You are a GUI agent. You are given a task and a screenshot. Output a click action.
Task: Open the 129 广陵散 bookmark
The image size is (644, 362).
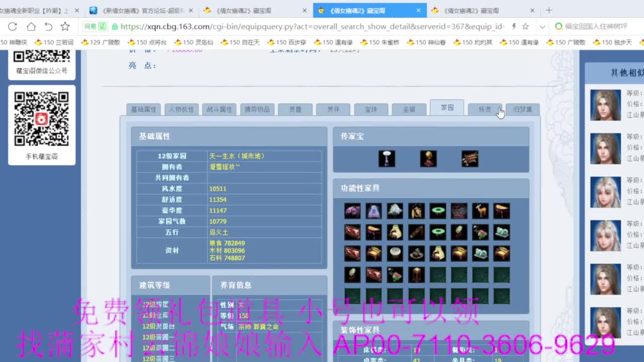click(101, 42)
